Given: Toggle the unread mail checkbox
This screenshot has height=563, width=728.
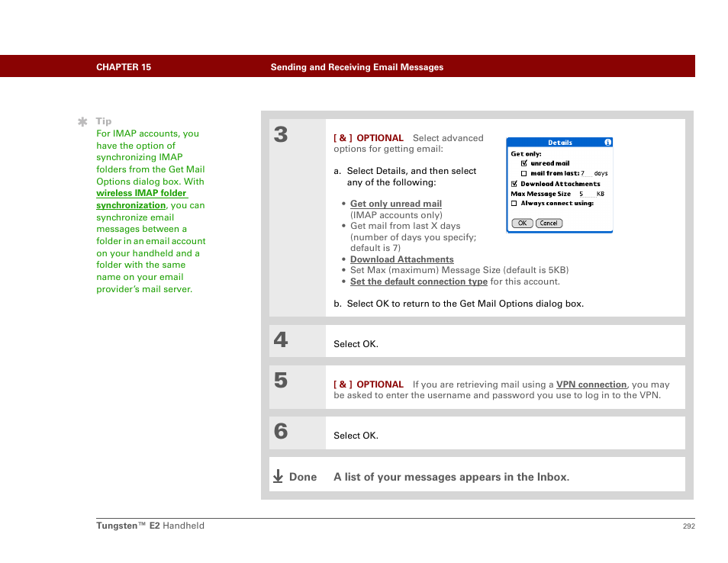Looking at the screenshot, I should coord(524,163).
